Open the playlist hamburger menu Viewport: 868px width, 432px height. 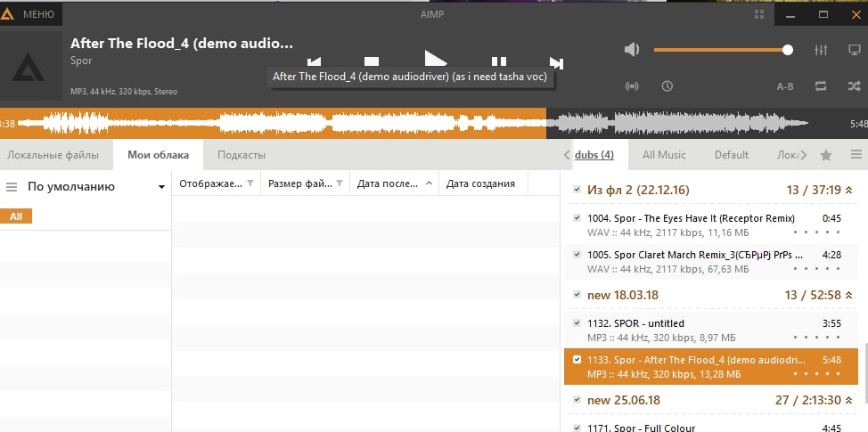tap(856, 155)
